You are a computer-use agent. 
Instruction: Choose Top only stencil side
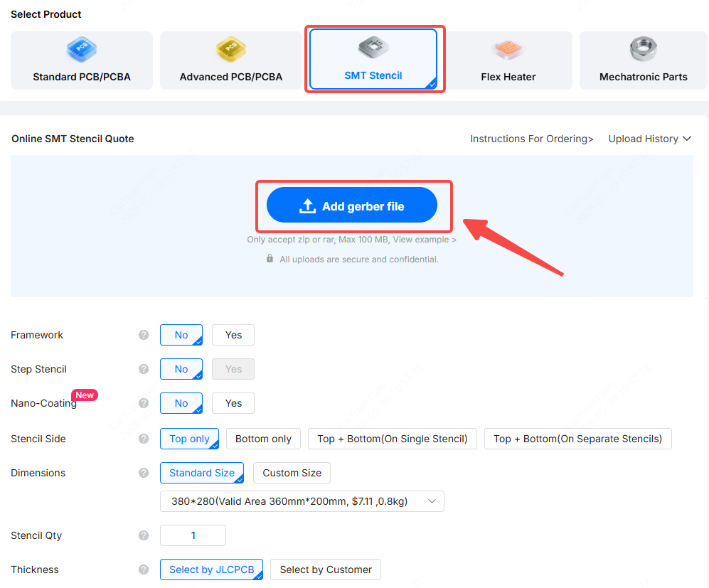tap(189, 439)
